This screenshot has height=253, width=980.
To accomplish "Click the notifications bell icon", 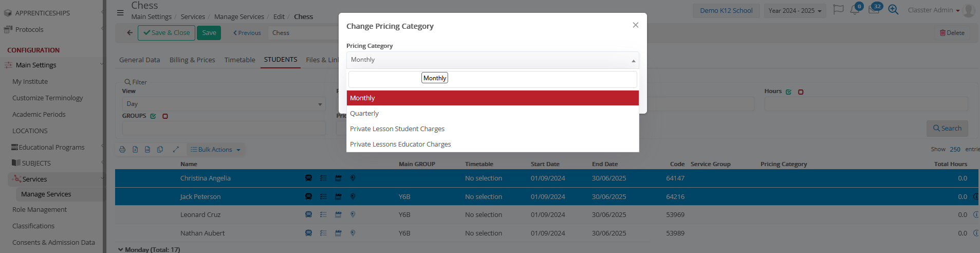I will pos(855,10).
